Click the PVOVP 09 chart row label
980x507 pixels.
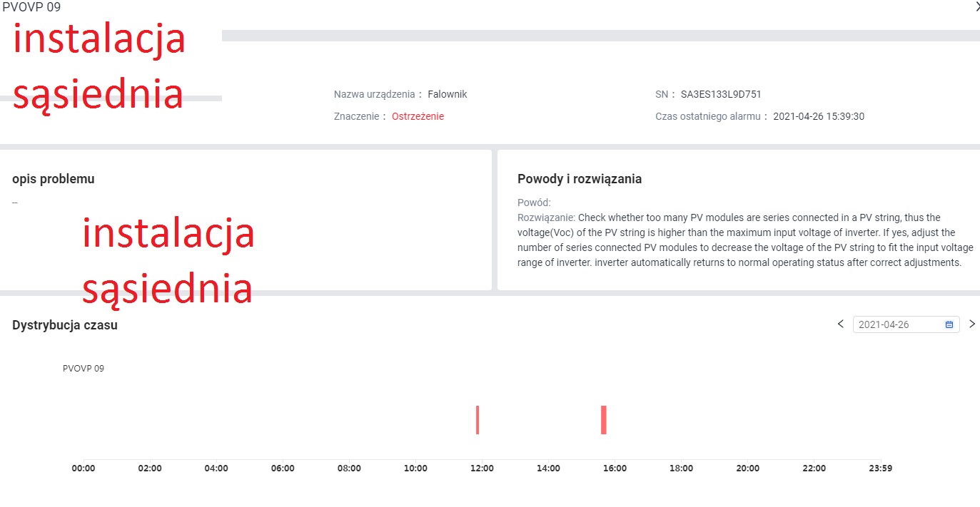(x=84, y=369)
